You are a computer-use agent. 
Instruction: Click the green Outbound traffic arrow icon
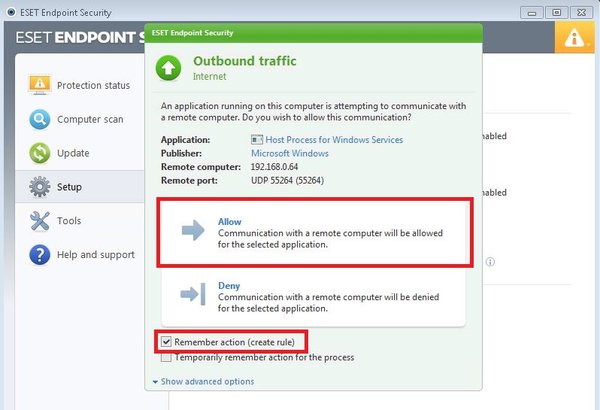(168, 68)
